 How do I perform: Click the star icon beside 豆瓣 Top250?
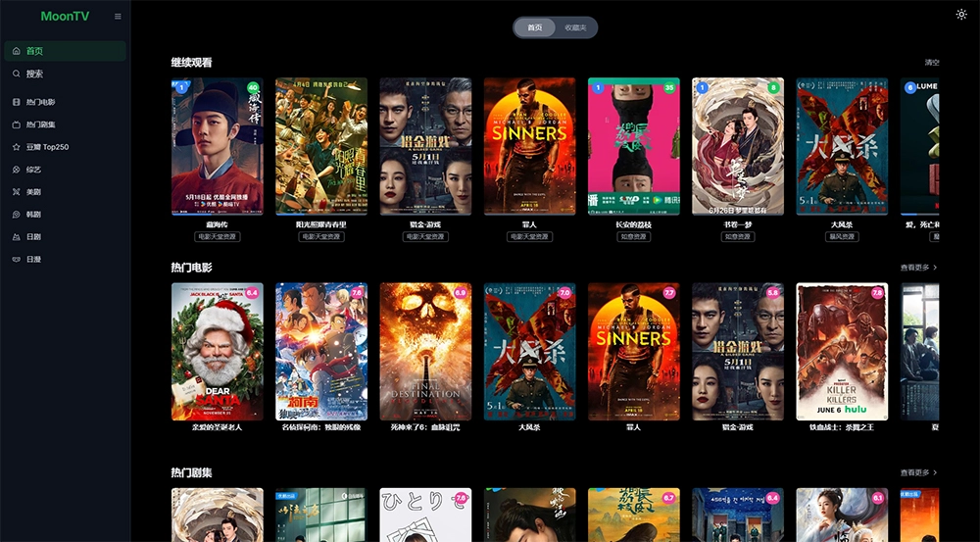point(17,147)
